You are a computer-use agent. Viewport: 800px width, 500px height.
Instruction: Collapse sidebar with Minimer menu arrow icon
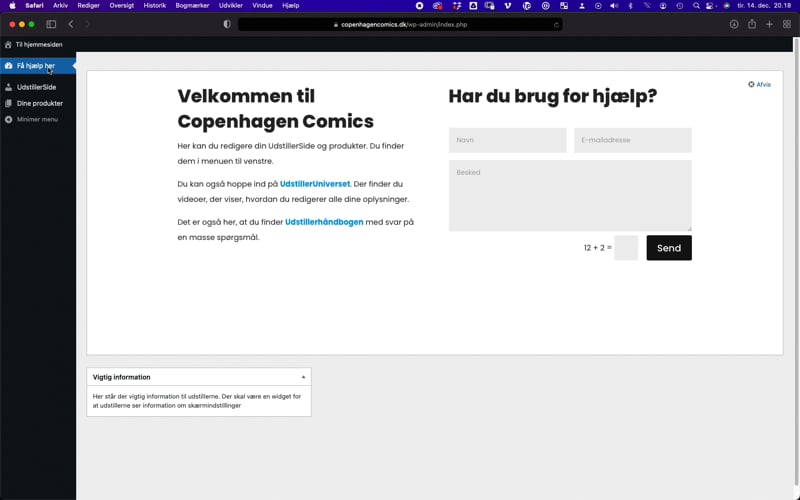[x=9, y=119]
